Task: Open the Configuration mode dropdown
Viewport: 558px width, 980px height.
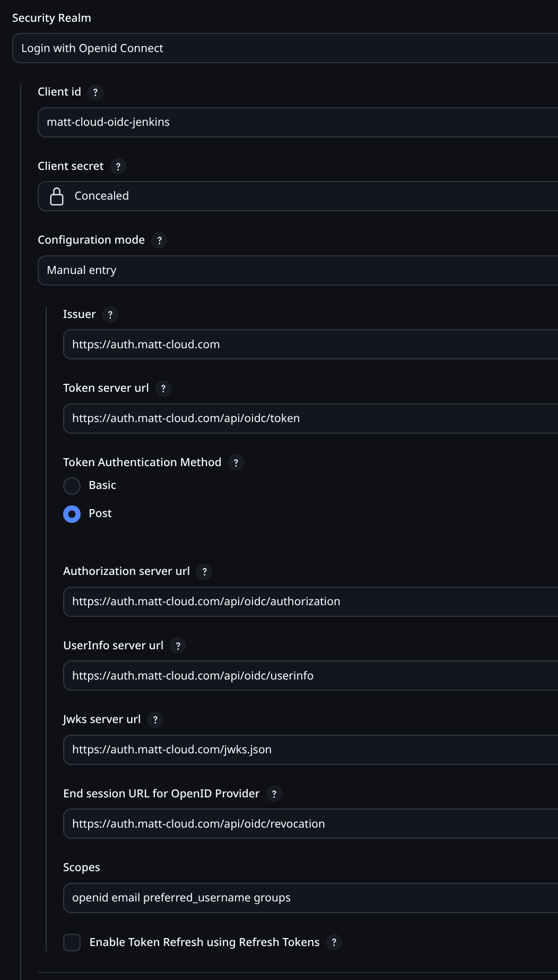Action: tap(297, 271)
